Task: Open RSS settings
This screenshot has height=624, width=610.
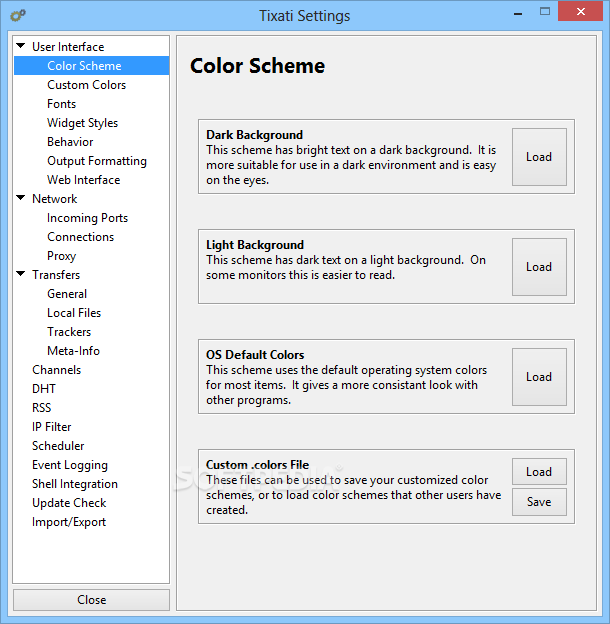Action: click(x=41, y=408)
